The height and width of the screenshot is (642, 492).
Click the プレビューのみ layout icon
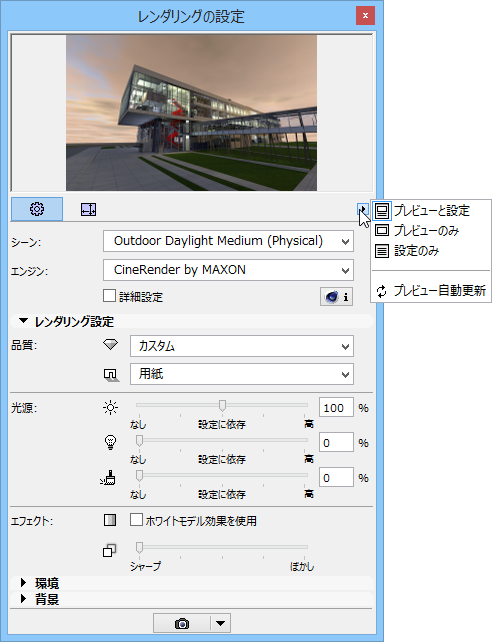point(382,231)
